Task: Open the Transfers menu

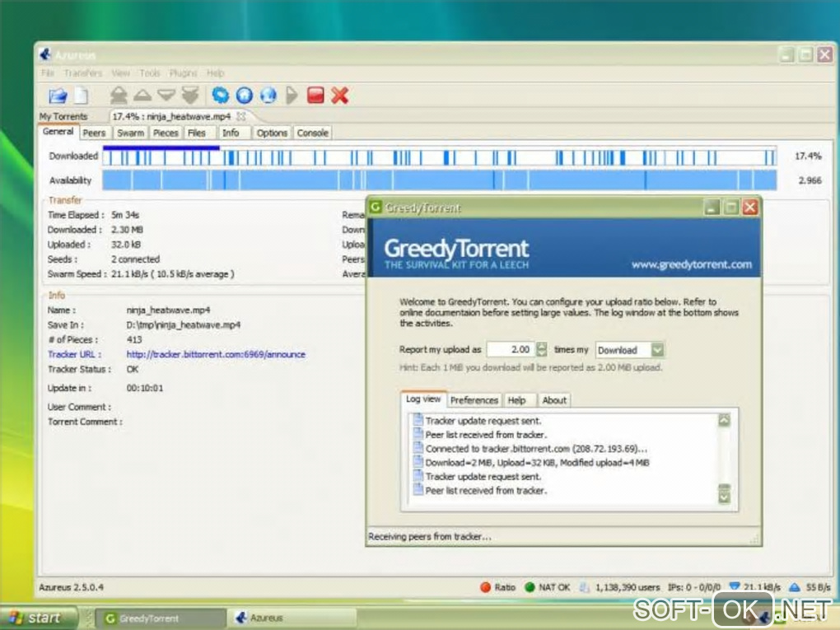Action: tap(82, 72)
